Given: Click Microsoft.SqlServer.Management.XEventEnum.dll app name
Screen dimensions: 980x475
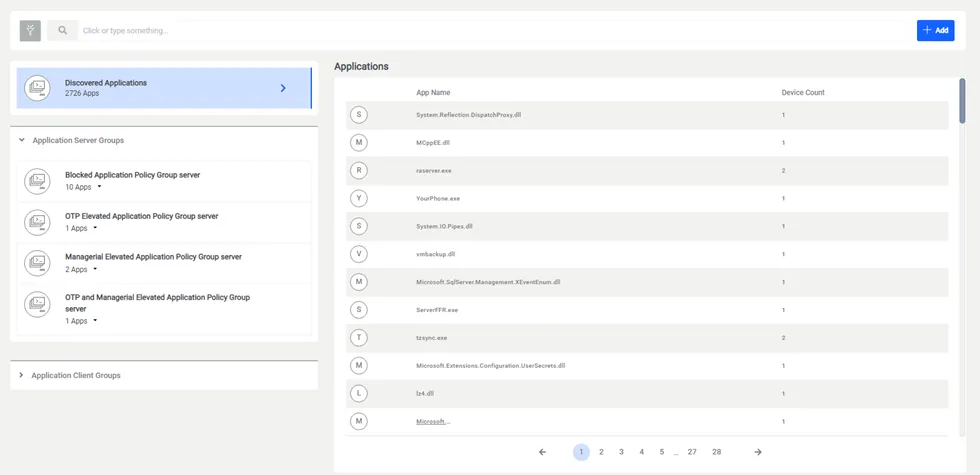Looking at the screenshot, I should coord(488,282).
